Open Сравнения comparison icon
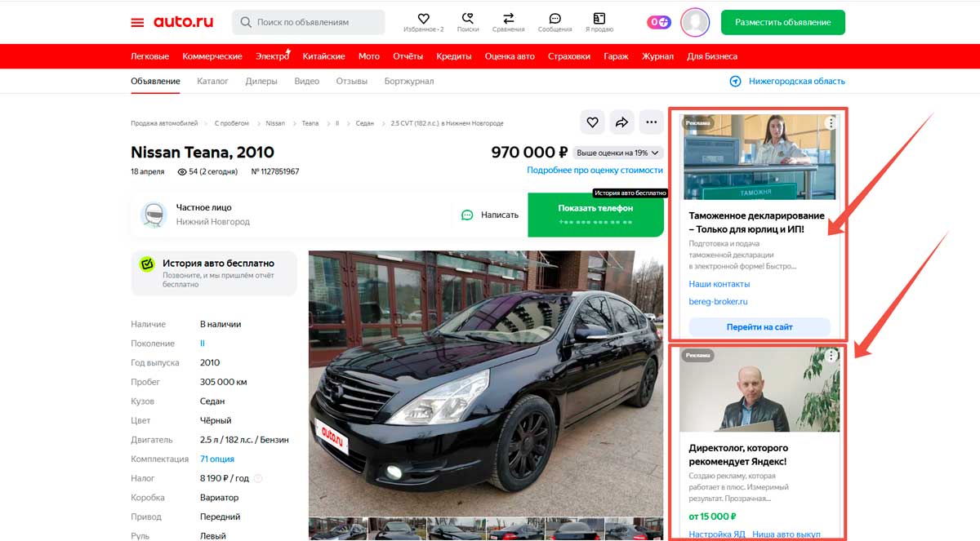The width and height of the screenshot is (980, 541). pyautogui.click(x=509, y=22)
